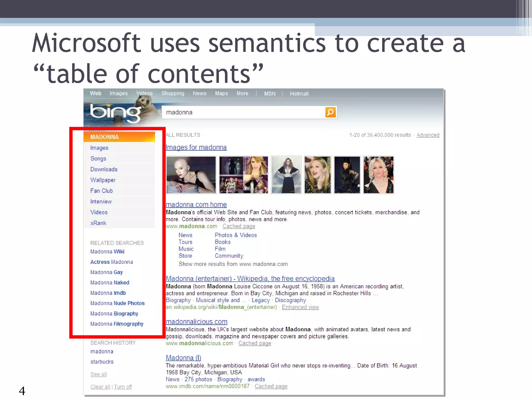Open madonnalicious.com result

[x=196, y=322]
